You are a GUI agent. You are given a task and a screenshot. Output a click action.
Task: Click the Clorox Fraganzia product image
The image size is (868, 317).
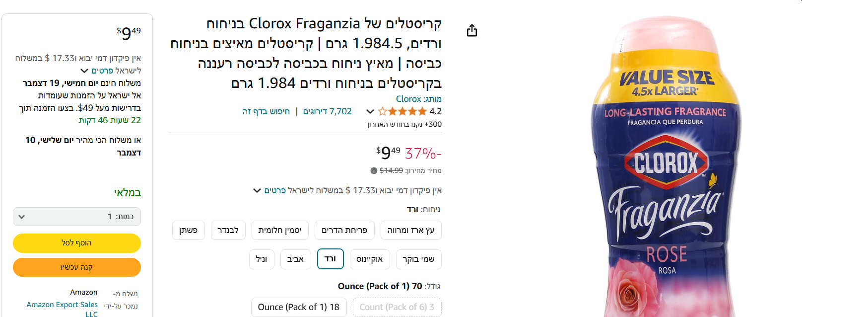point(666,169)
